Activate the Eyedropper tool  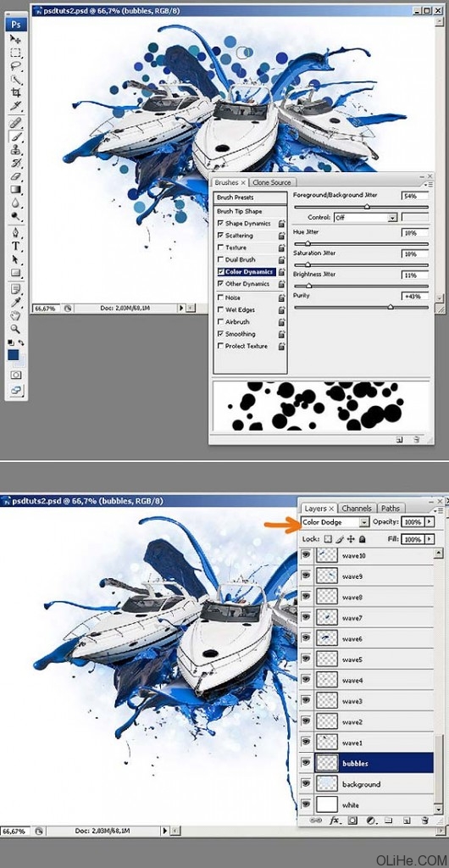16,303
